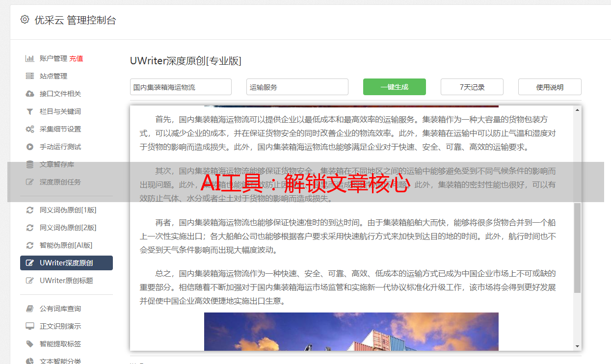Click the 使用说明 instructions button

point(550,87)
